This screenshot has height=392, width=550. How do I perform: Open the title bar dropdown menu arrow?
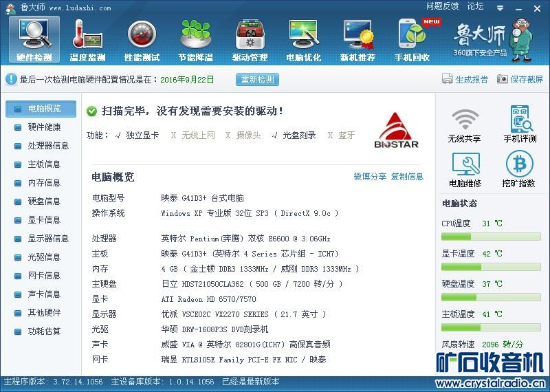(500, 8)
